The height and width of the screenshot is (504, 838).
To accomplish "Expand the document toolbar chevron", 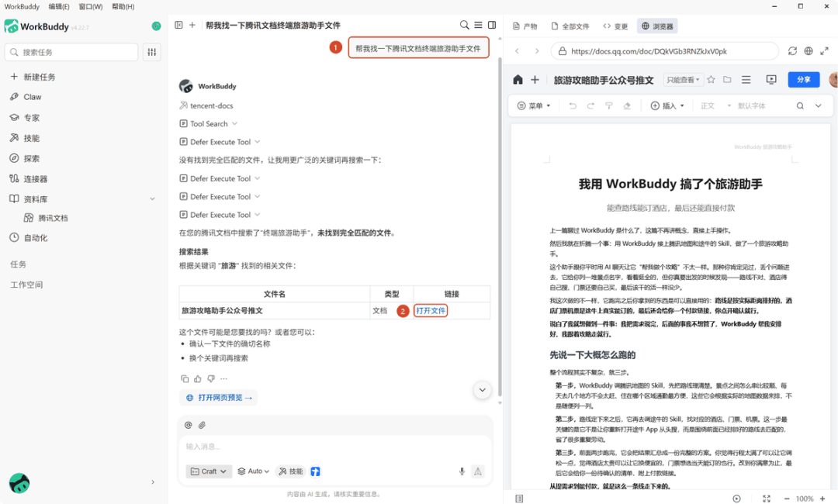I will pyautogui.click(x=819, y=105).
